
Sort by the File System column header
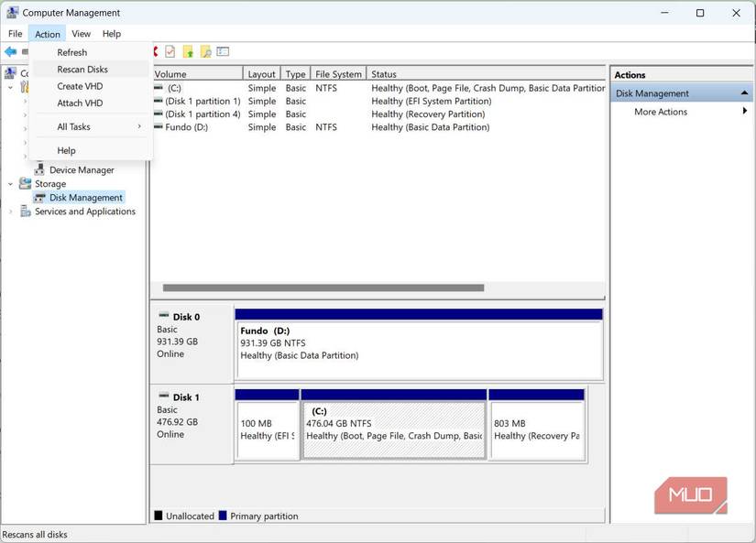point(338,74)
